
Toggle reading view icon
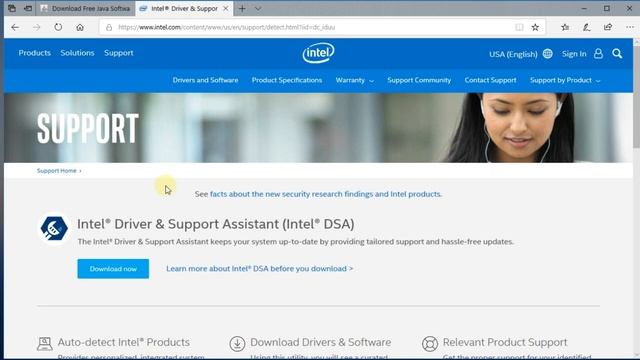519,27
